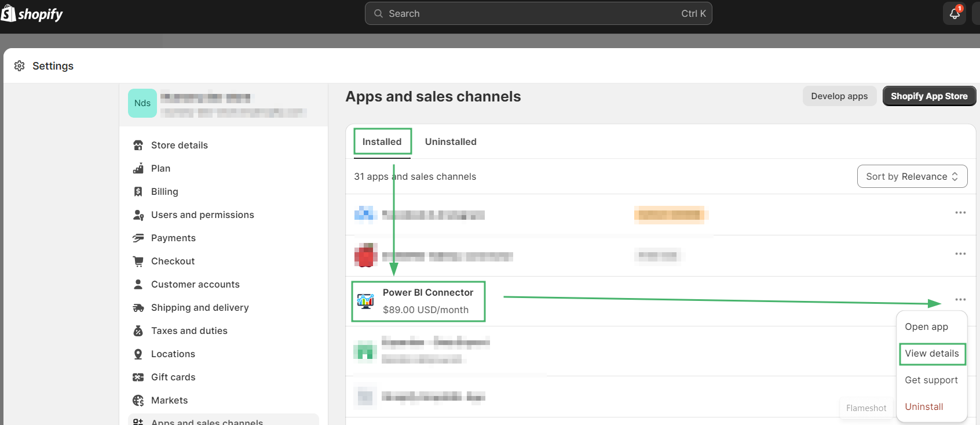Click the Locations pin icon
The height and width of the screenshot is (425, 980).
point(138,354)
